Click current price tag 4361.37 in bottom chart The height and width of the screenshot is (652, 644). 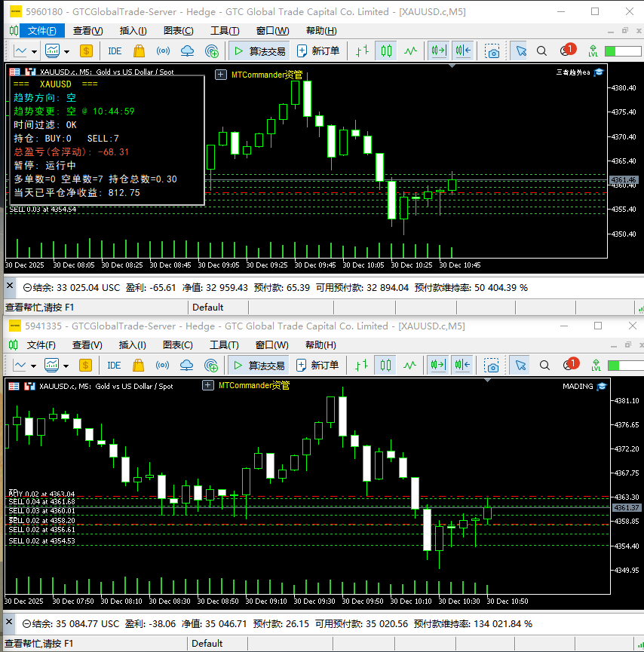pos(627,508)
